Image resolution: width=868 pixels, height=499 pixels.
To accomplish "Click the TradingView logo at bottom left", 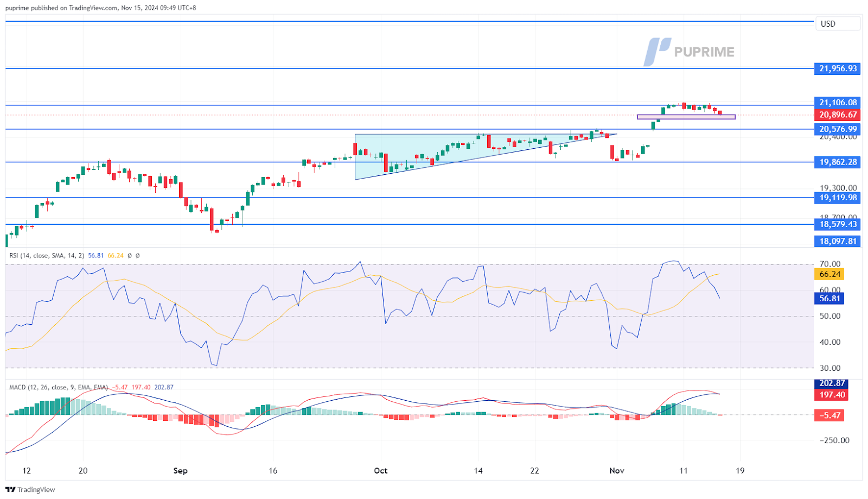I will coord(30,489).
